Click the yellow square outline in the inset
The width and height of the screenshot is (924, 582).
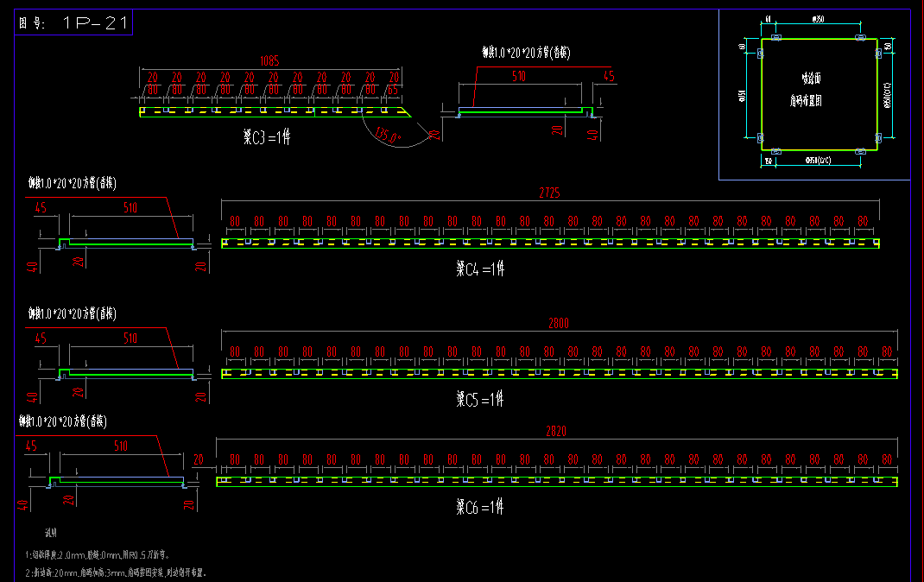tap(820, 94)
